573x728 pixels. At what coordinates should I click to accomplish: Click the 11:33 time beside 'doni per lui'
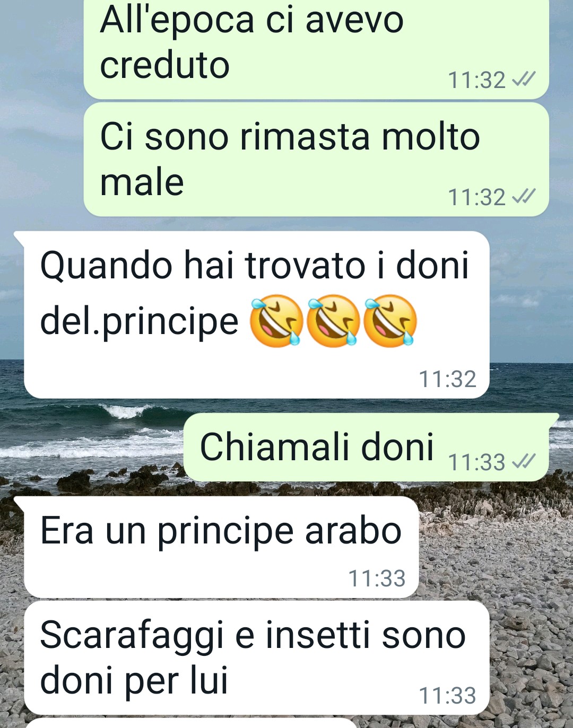(x=448, y=696)
